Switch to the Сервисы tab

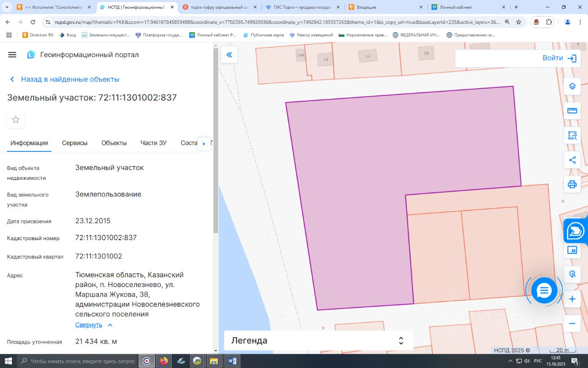[75, 143]
